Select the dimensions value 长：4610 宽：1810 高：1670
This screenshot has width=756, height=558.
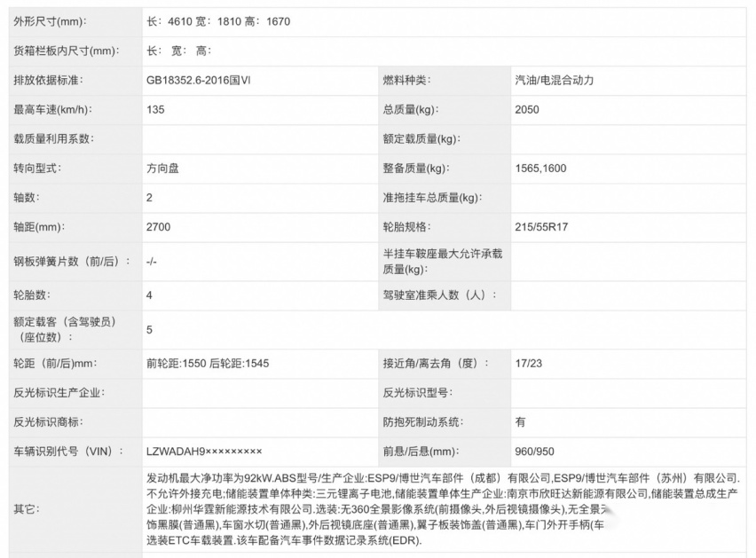point(218,21)
